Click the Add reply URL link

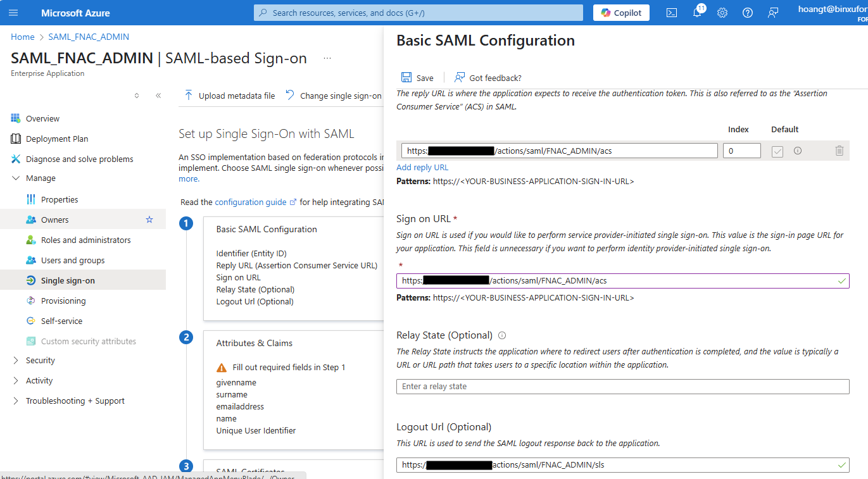pos(422,167)
